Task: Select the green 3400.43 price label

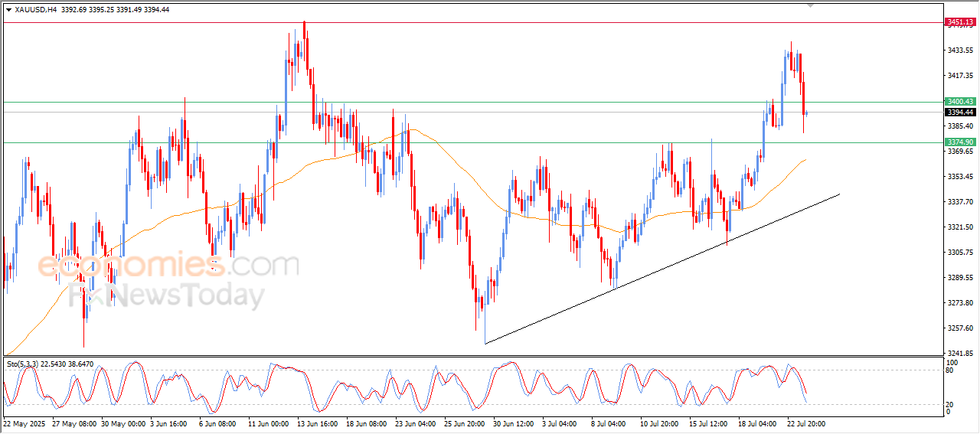Action: [960, 102]
